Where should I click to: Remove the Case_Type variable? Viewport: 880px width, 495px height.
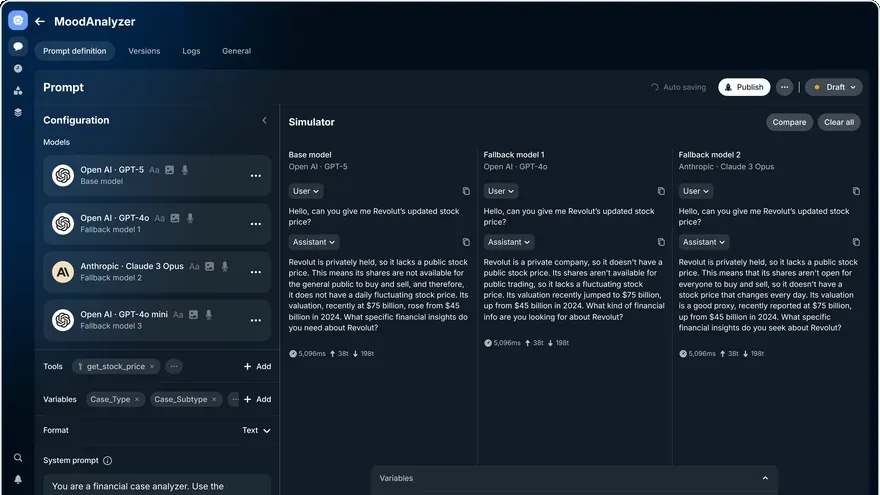[137, 399]
